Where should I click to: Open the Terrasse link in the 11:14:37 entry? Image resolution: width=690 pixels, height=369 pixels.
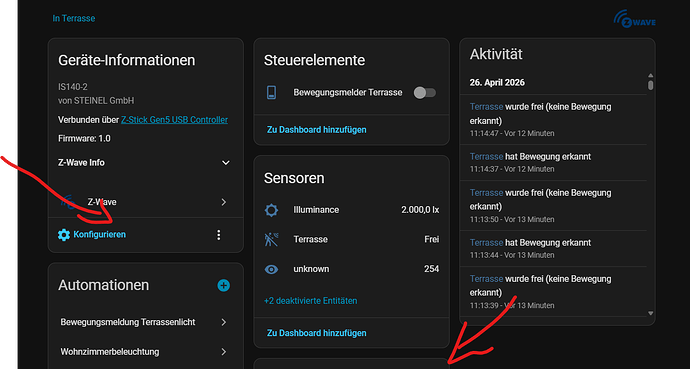coord(486,157)
